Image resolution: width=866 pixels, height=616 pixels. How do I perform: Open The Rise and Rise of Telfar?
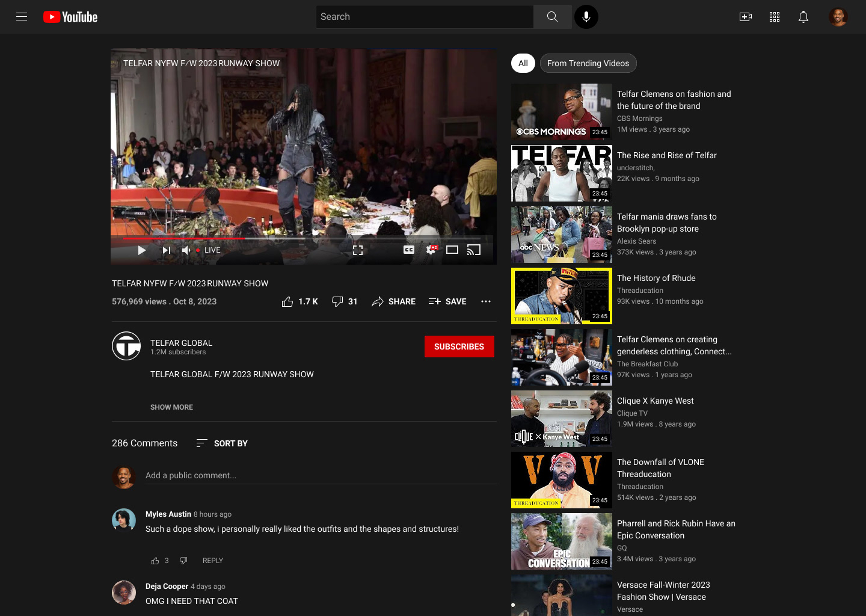pyautogui.click(x=667, y=155)
